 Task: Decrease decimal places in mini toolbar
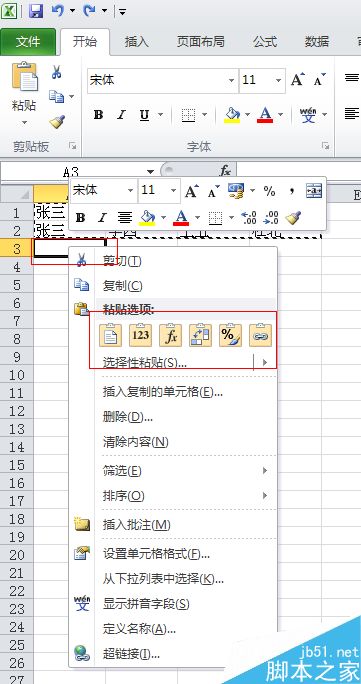click(271, 217)
